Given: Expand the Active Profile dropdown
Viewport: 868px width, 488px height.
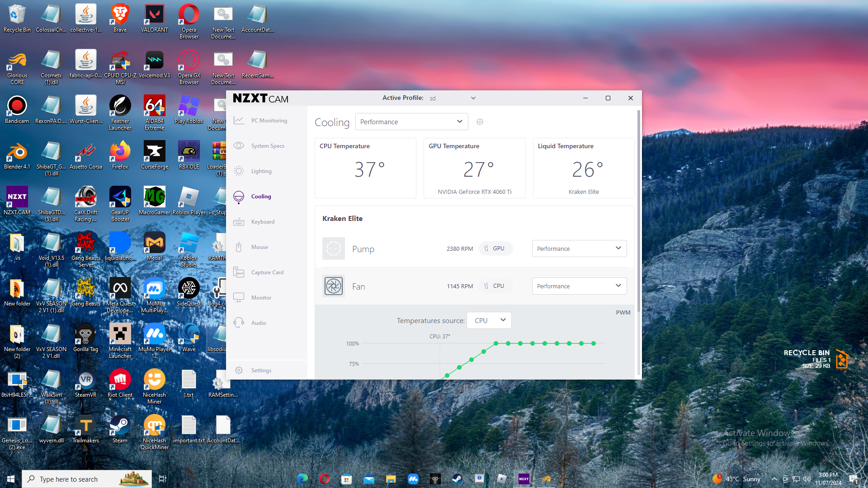Looking at the screenshot, I should [x=452, y=98].
